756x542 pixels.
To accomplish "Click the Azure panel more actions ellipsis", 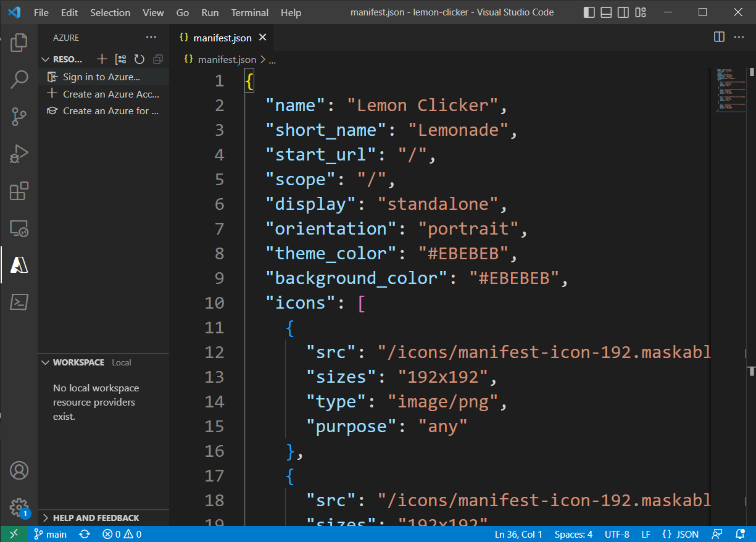I will 151,38.
